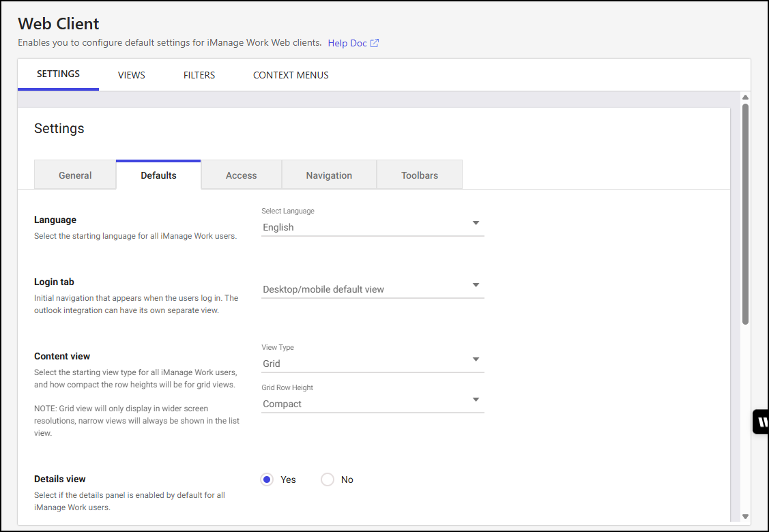Image resolution: width=769 pixels, height=532 pixels.
Task: Open the FILTERS tab
Action: click(199, 75)
